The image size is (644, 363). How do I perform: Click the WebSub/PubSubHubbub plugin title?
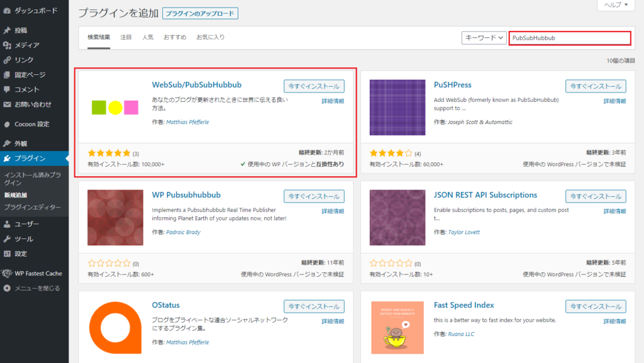pyautogui.click(x=197, y=85)
